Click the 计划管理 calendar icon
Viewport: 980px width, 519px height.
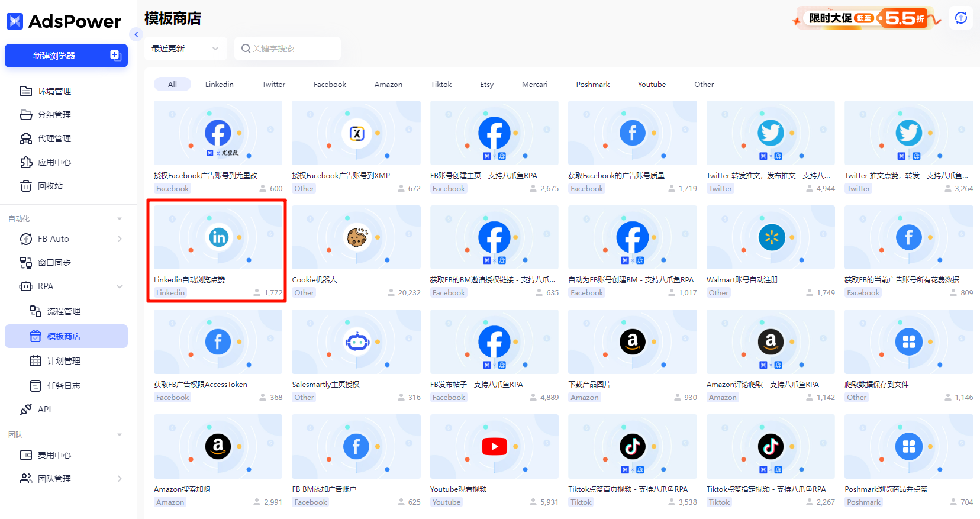pyautogui.click(x=36, y=361)
